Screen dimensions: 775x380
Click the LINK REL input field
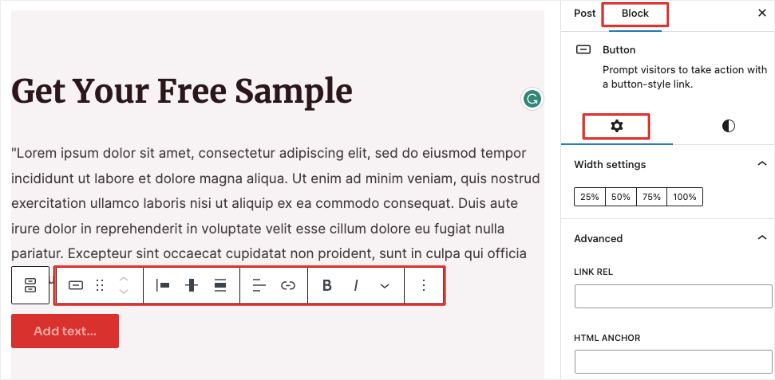tap(673, 296)
